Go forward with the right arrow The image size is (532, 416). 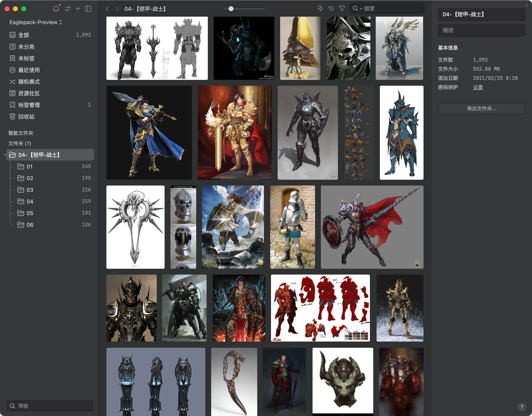pyautogui.click(x=117, y=9)
